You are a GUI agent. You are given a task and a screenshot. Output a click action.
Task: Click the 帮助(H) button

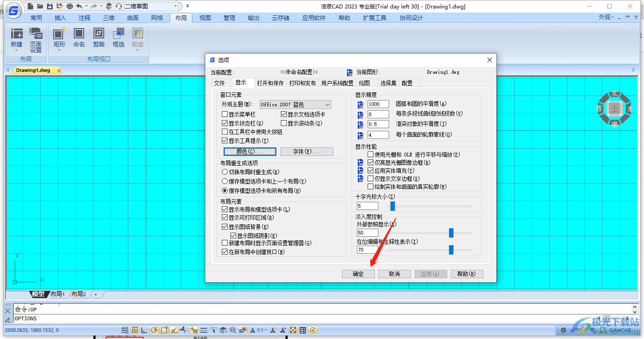click(x=467, y=274)
